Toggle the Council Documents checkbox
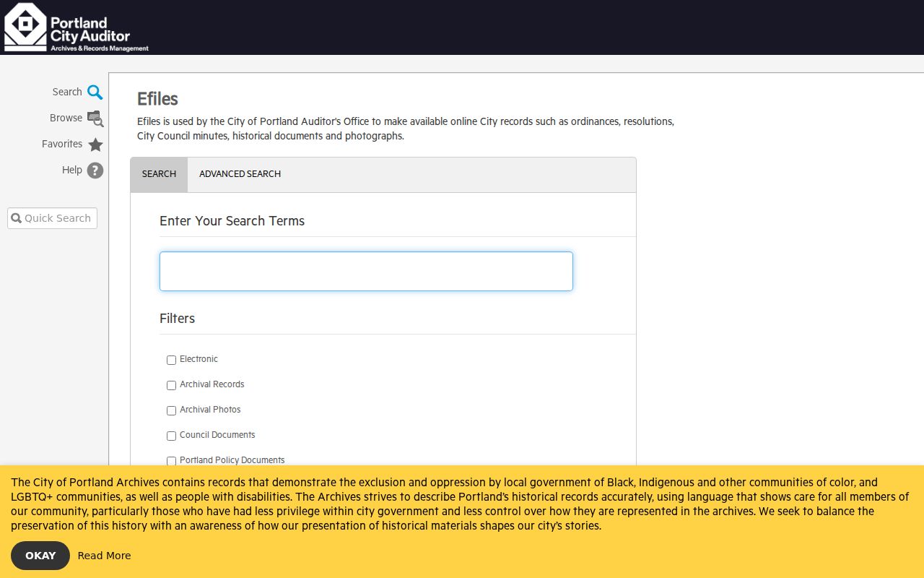 (171, 436)
